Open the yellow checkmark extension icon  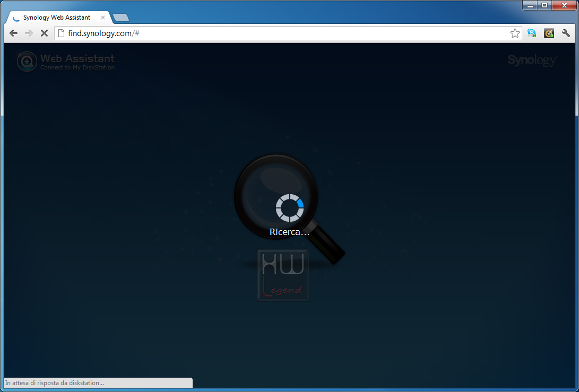pos(549,33)
